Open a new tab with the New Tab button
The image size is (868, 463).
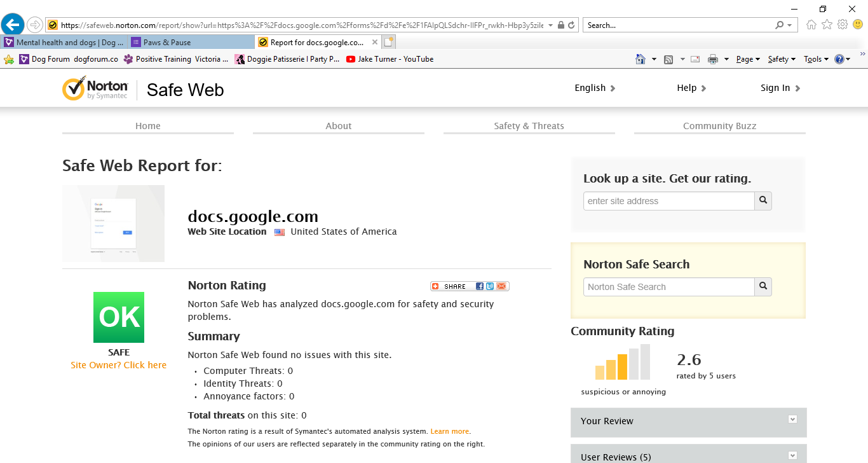pos(389,43)
